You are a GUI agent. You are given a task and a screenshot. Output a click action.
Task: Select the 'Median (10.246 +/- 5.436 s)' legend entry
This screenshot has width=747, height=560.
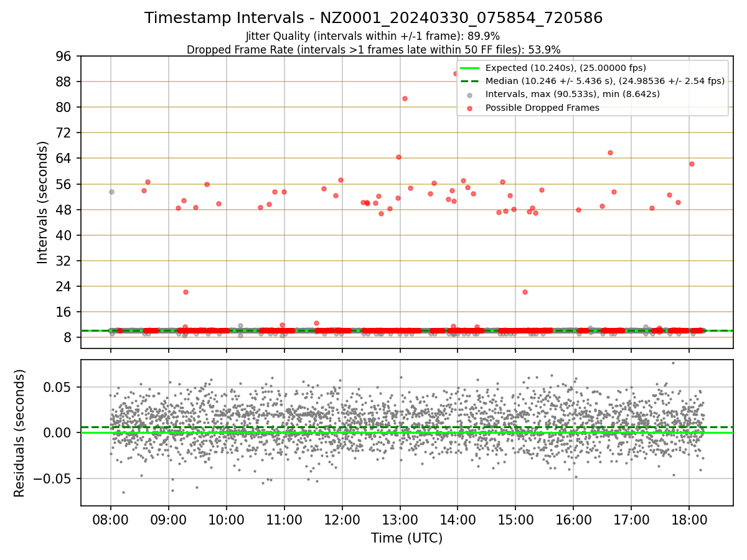[x=605, y=81]
